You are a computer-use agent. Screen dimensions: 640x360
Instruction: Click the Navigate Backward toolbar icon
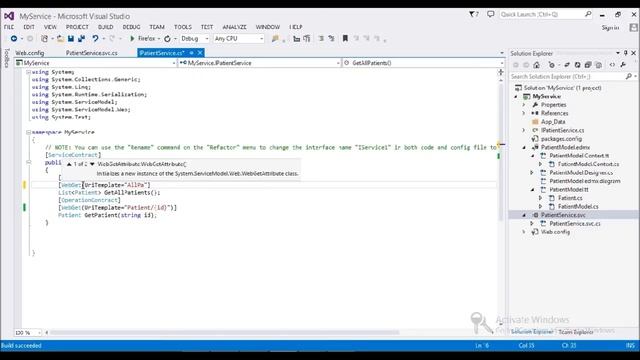coord(14,38)
